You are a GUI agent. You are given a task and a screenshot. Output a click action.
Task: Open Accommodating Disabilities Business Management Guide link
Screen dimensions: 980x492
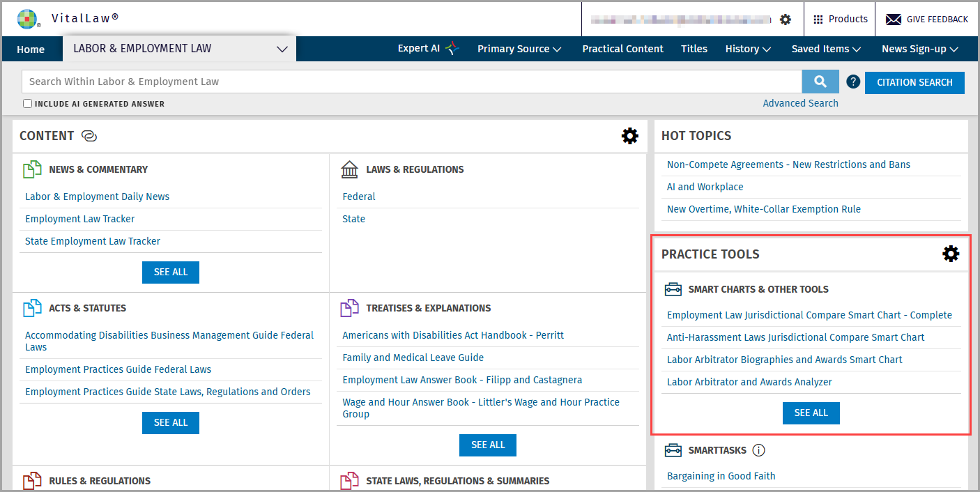[169, 341]
